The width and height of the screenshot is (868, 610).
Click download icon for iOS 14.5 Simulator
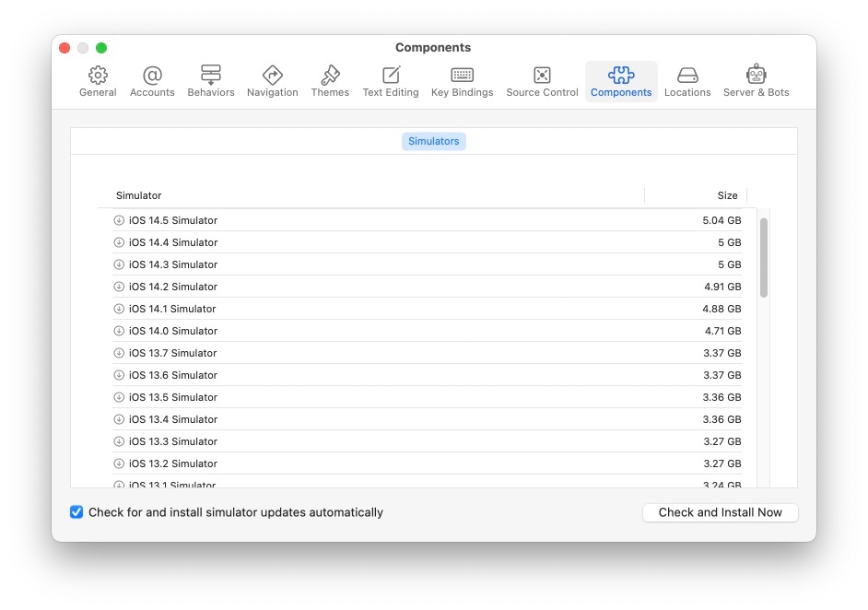point(119,220)
